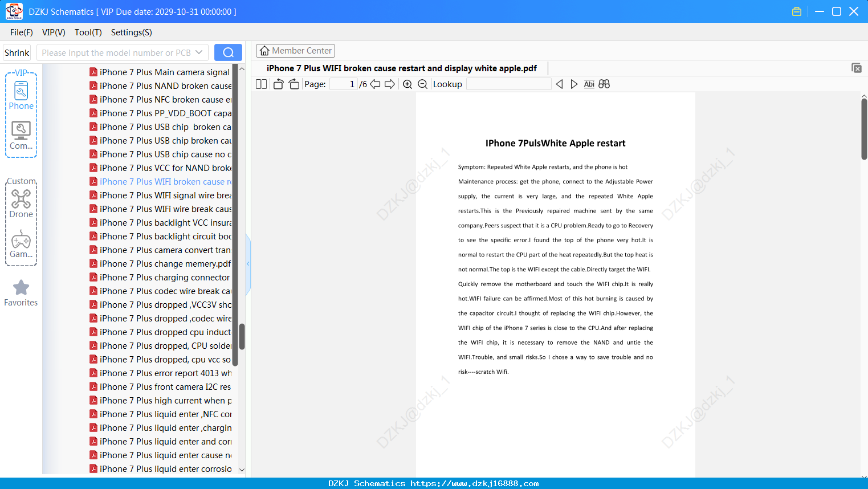This screenshot has height=489, width=868.
Task: Open the Phone category
Action: 21,95
